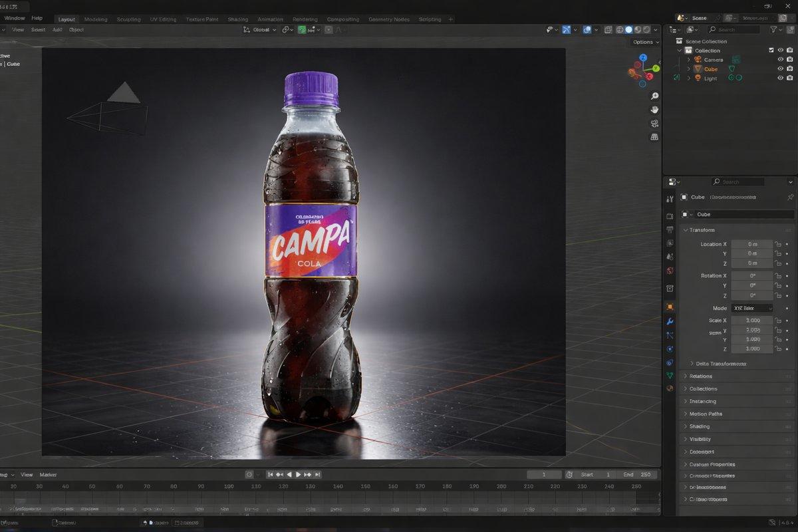Click the blue Z axis on navigation gizmo
798x532 pixels.
643,58
